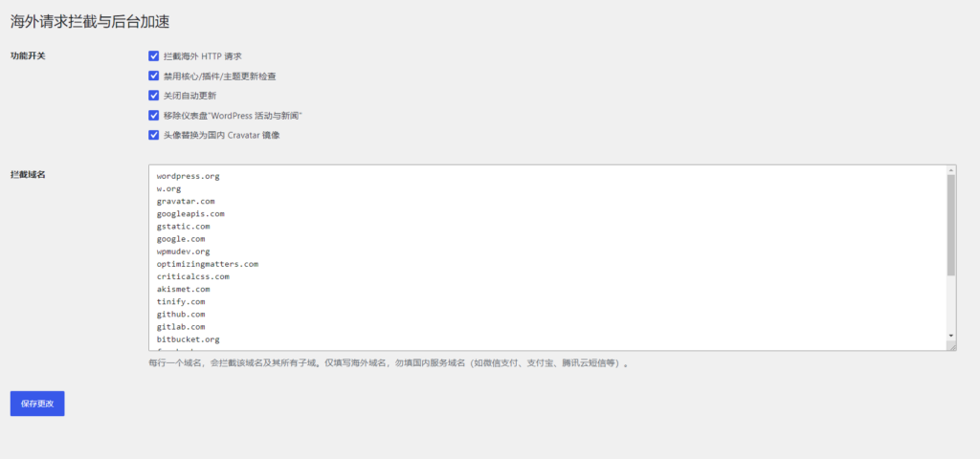
Task: Click the akismet.com domain line
Action: coord(183,289)
